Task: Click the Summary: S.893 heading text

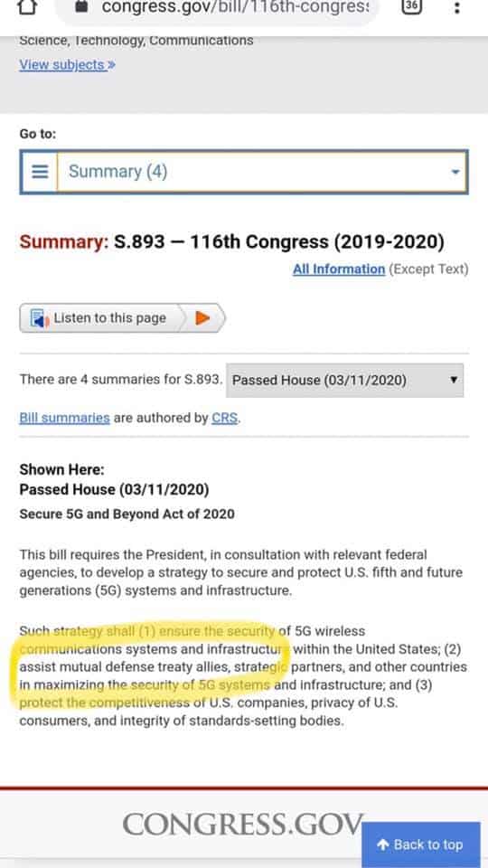Action: (232, 242)
